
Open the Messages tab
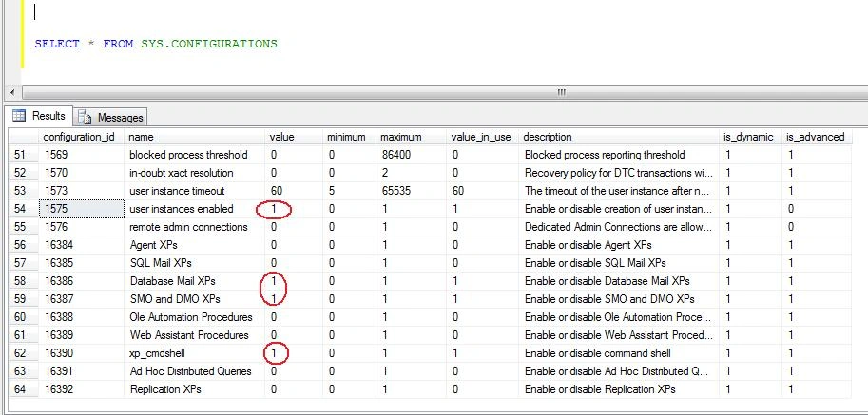point(110,117)
